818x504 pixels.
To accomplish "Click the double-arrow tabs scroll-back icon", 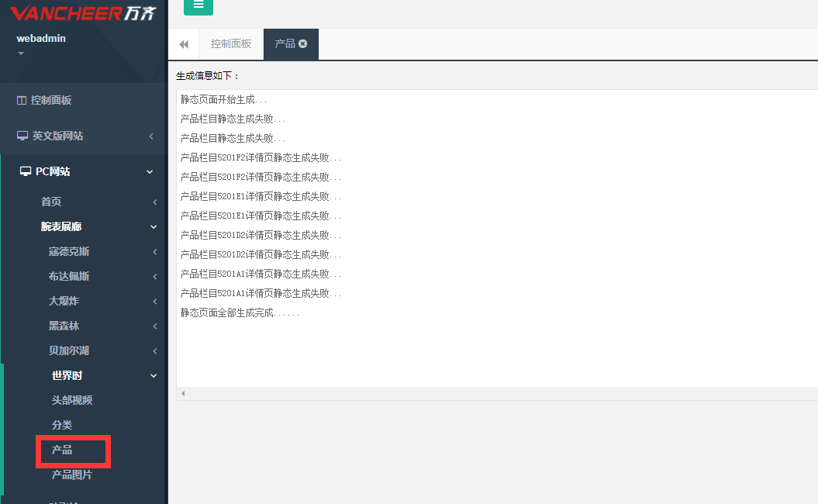I will 184,44.
